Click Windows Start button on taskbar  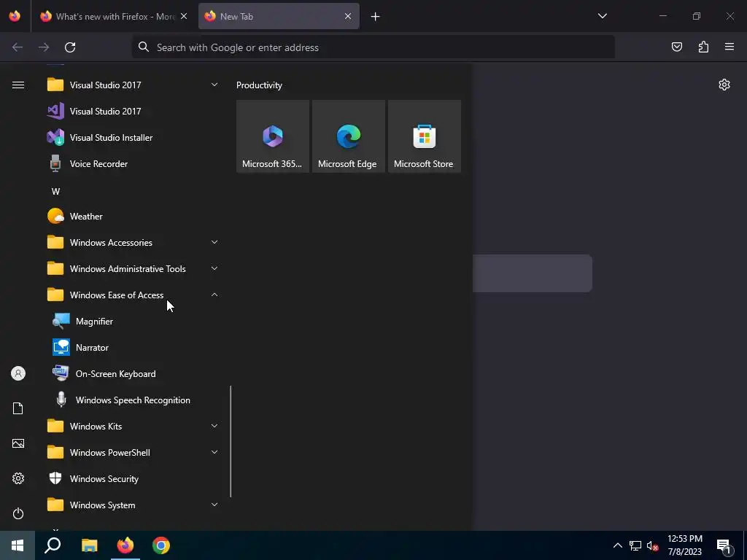pos(18,545)
